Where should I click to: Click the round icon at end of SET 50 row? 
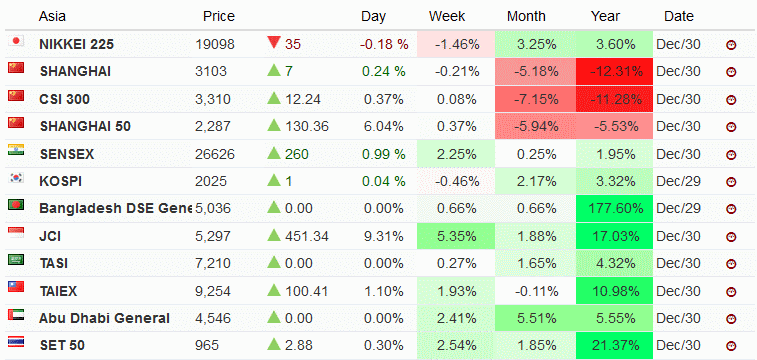731,346
